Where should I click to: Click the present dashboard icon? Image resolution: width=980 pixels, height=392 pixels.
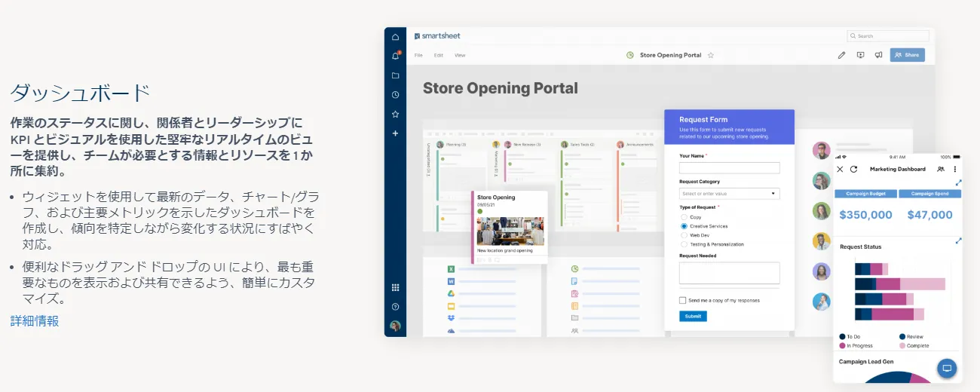tap(860, 55)
